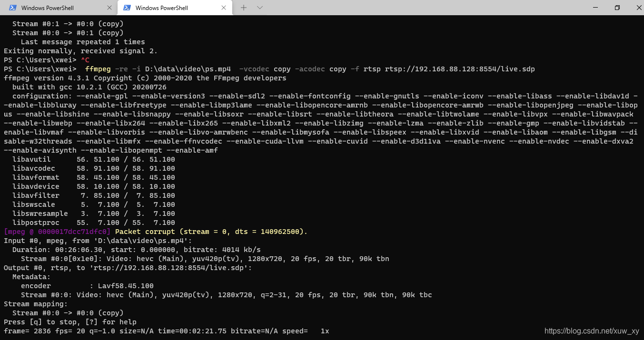Click the PowerShell icon on the active tab
644x340 pixels.
[127, 8]
